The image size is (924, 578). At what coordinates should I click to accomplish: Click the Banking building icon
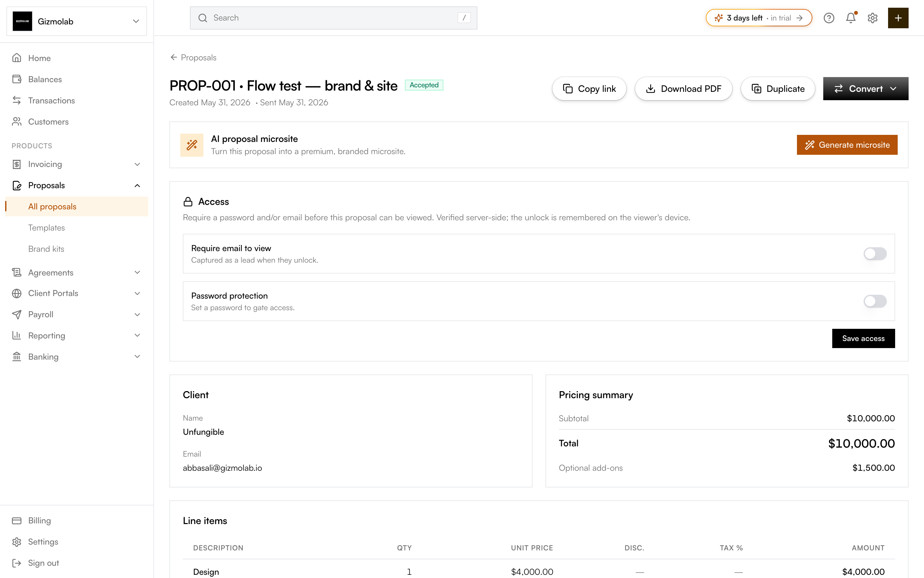pyautogui.click(x=17, y=356)
